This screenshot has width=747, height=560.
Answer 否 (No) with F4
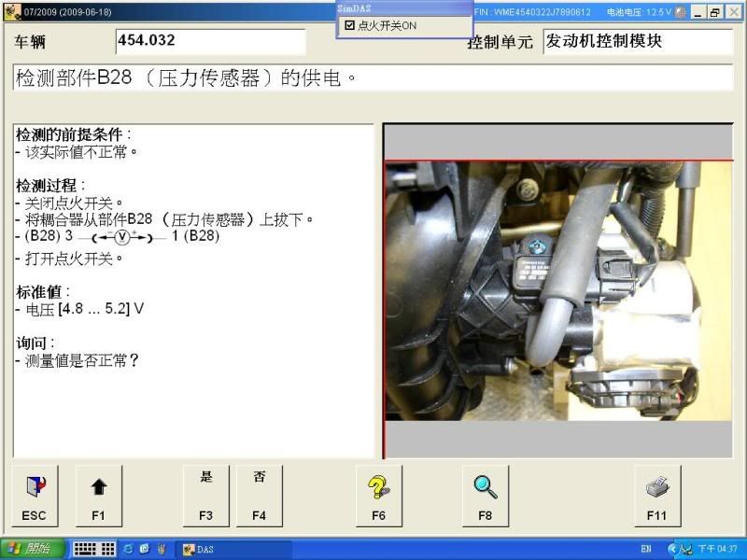point(260,496)
